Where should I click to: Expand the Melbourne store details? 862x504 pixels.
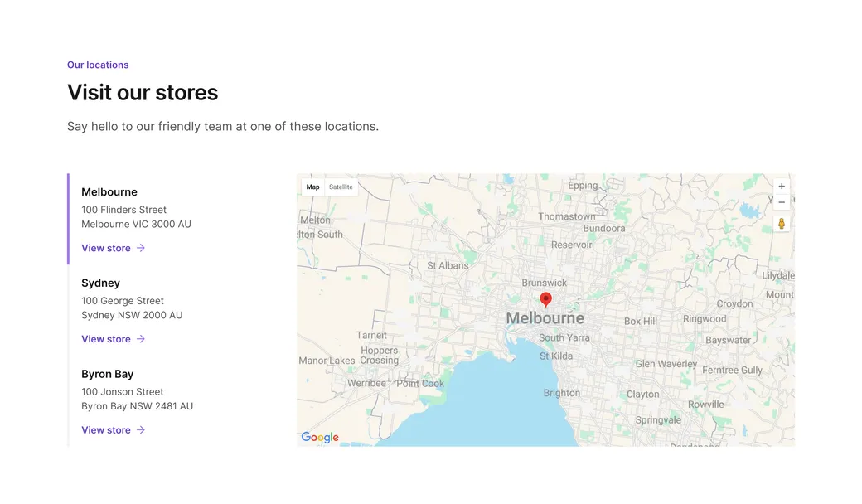(109, 191)
